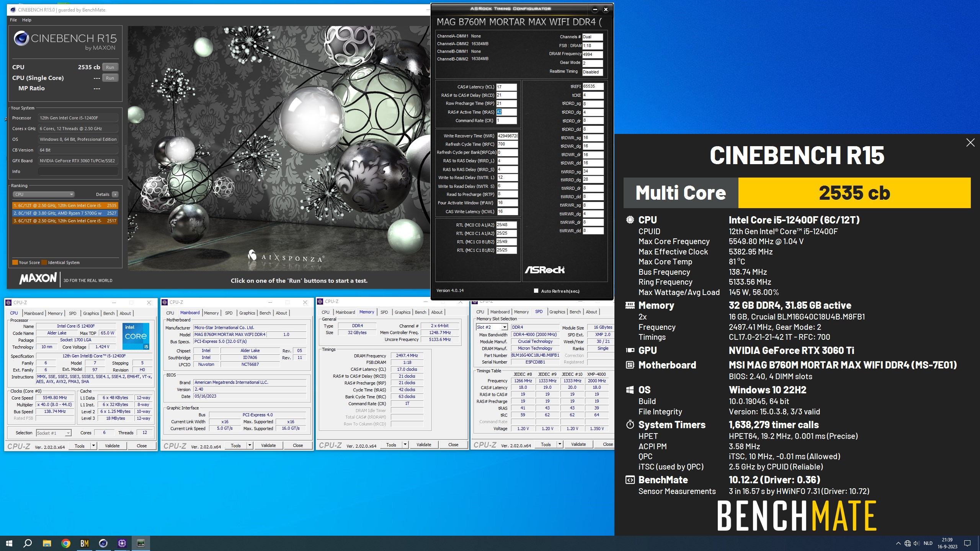Click the Cinebench R15 logo

pyautogui.click(x=65, y=41)
